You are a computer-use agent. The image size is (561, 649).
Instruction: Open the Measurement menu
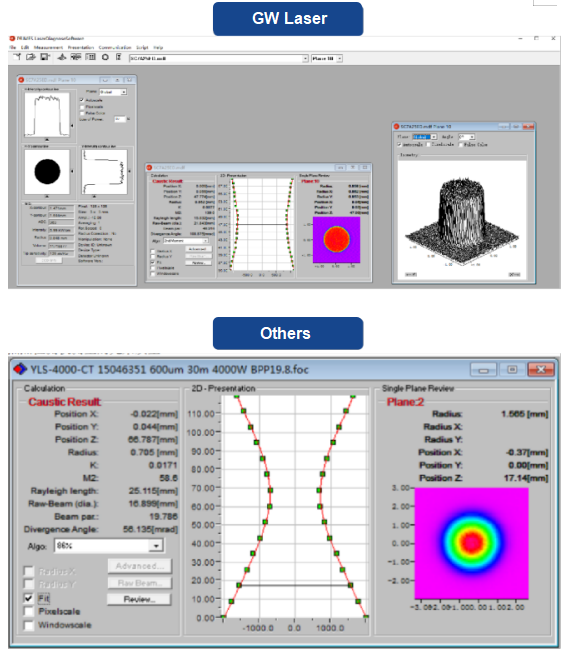tap(48, 47)
